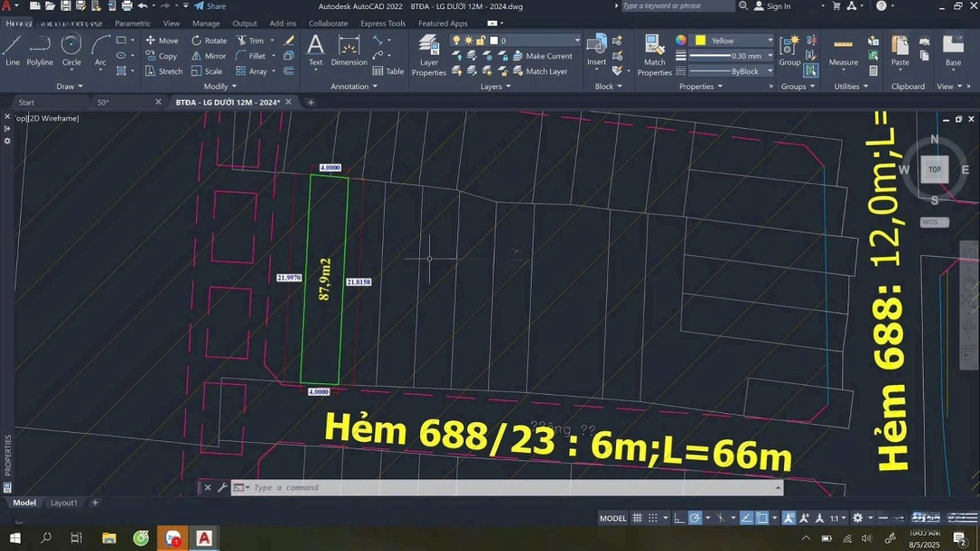Switch to the Parametric ribbon tab
980x551 pixels.
[x=132, y=24]
